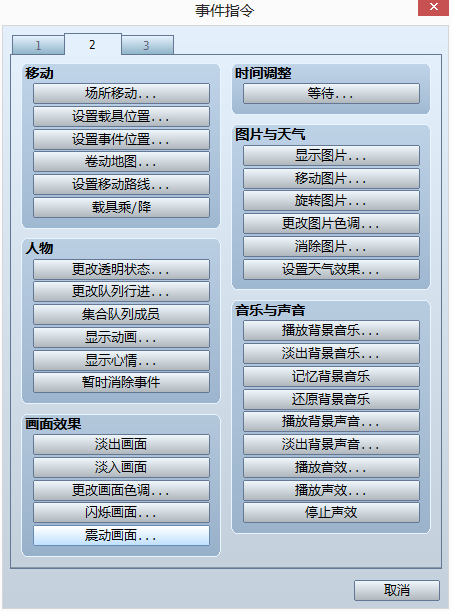Open 设置天气效果... command

331,269
